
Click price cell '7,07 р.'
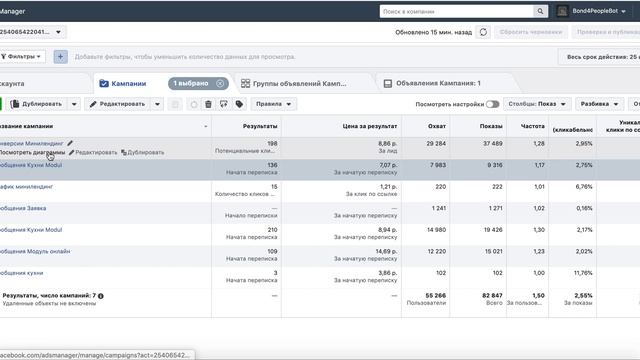(x=388, y=165)
